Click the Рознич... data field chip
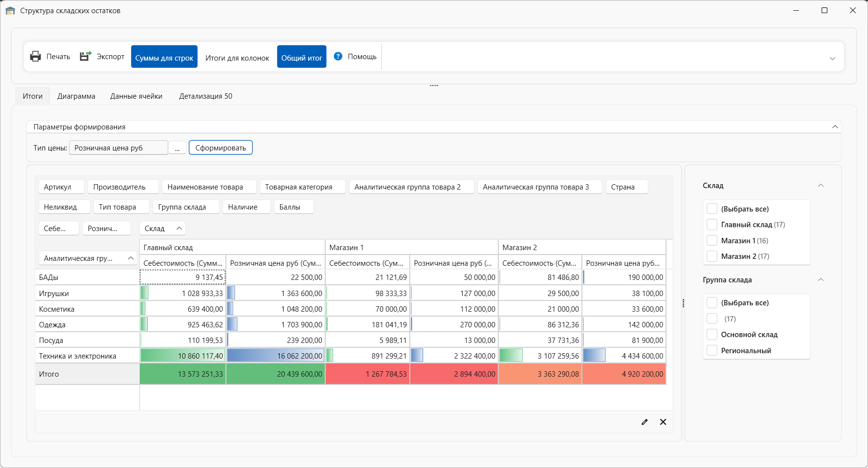 point(107,228)
